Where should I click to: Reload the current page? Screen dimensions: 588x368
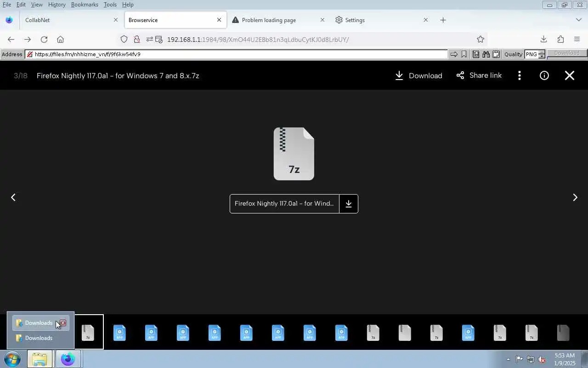point(44,40)
